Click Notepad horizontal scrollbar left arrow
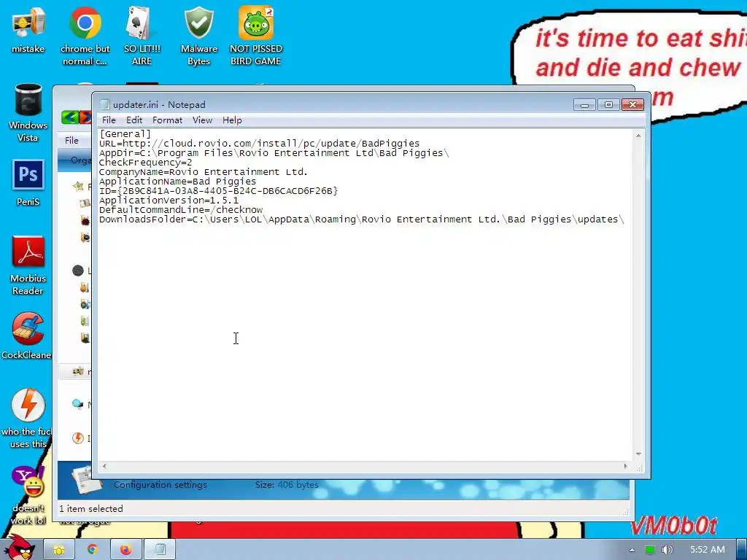Image resolution: width=747 pixels, height=560 pixels. [104, 466]
